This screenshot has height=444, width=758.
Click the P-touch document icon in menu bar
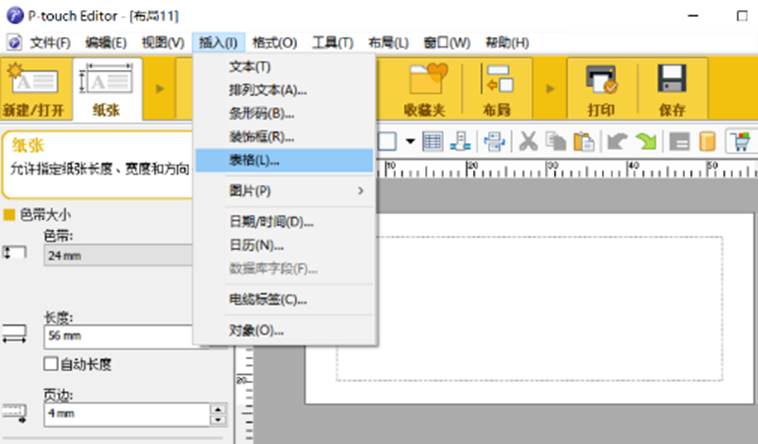14,43
